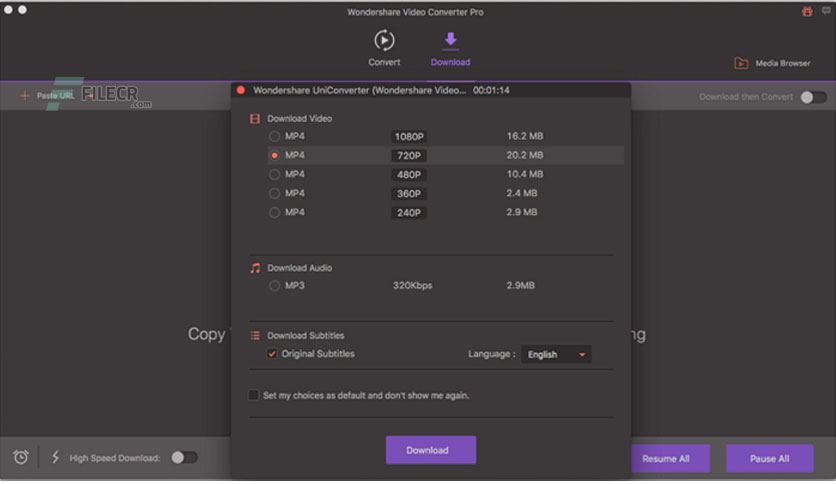Toggle Download then Convert switch

click(813, 97)
